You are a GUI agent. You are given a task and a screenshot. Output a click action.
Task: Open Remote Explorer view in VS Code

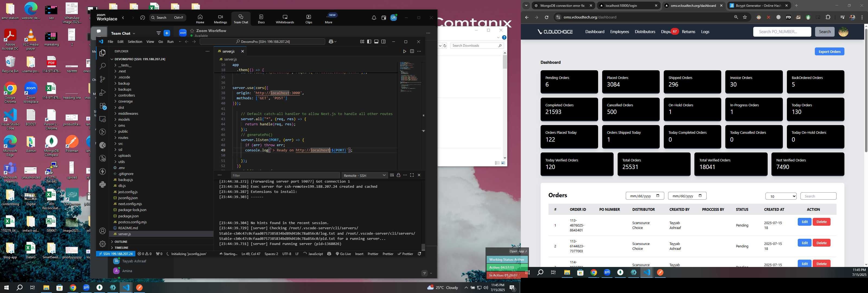(103, 119)
